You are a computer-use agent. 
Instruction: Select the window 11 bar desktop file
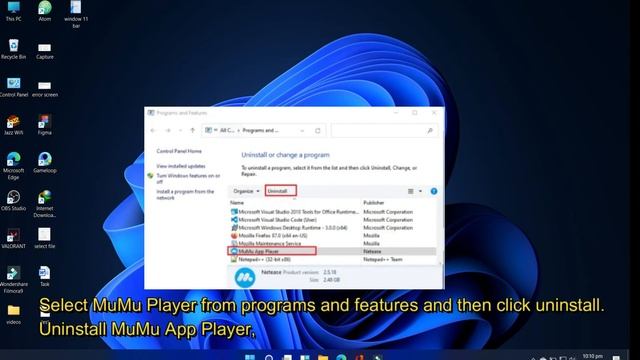click(76, 14)
